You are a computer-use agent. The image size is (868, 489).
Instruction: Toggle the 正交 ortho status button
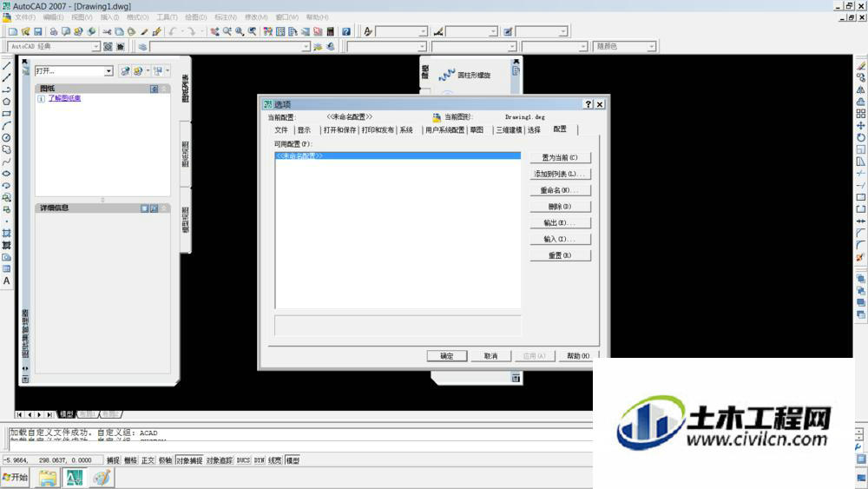pos(148,460)
